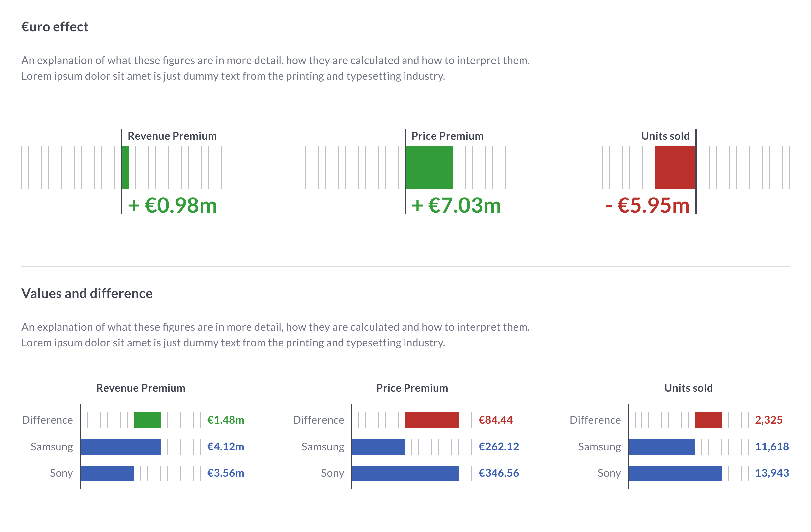Click the red Difference bar showing 2,325
Screen dimensions: 811x532
point(708,420)
